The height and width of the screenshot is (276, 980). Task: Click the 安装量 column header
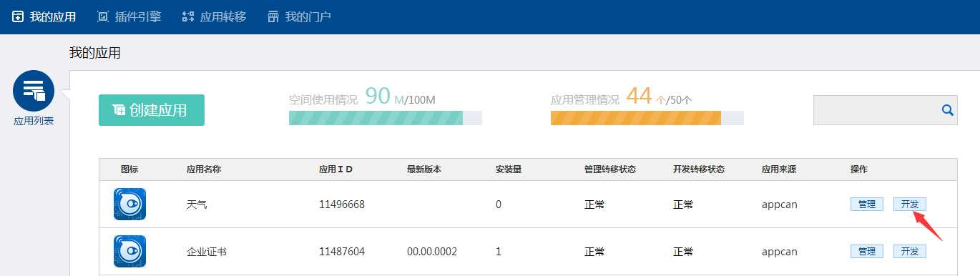[x=509, y=169]
